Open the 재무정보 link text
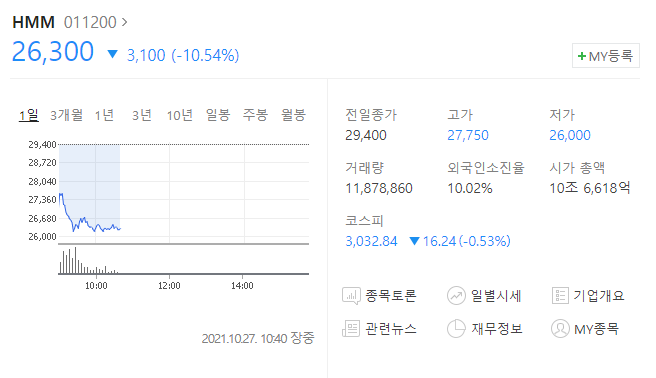656x378 pixels. click(497, 329)
